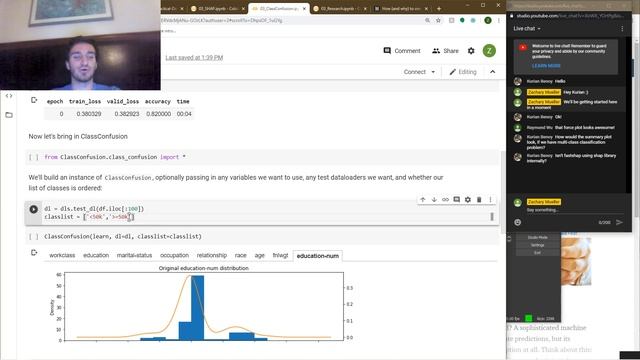
Task: Open Colab settings gear icon
Action: click(471, 51)
